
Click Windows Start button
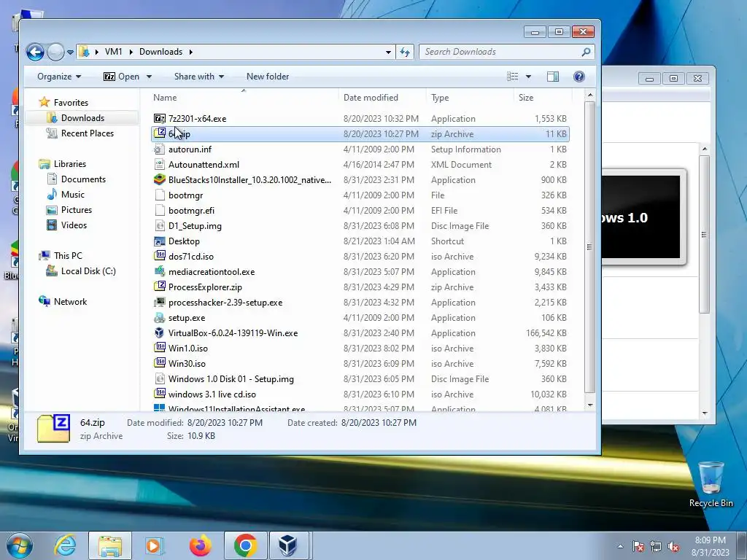19,545
